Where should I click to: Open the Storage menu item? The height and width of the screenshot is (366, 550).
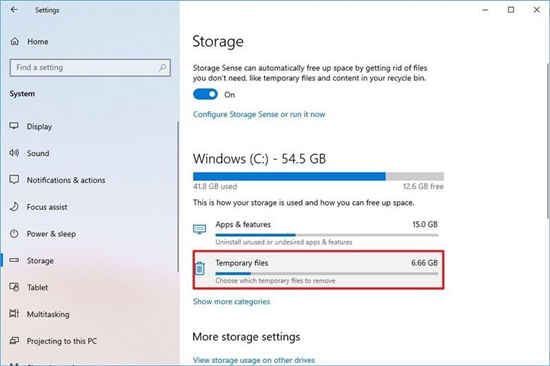tap(40, 261)
